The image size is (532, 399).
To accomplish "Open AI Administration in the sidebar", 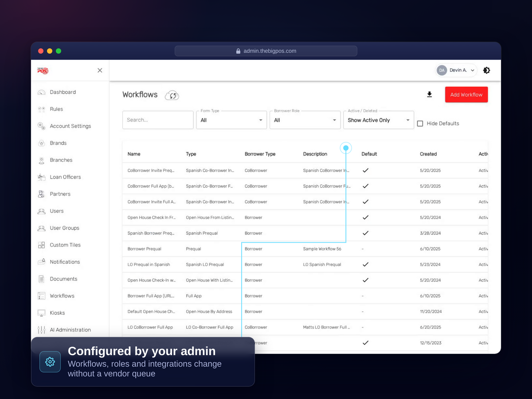I will tap(70, 330).
